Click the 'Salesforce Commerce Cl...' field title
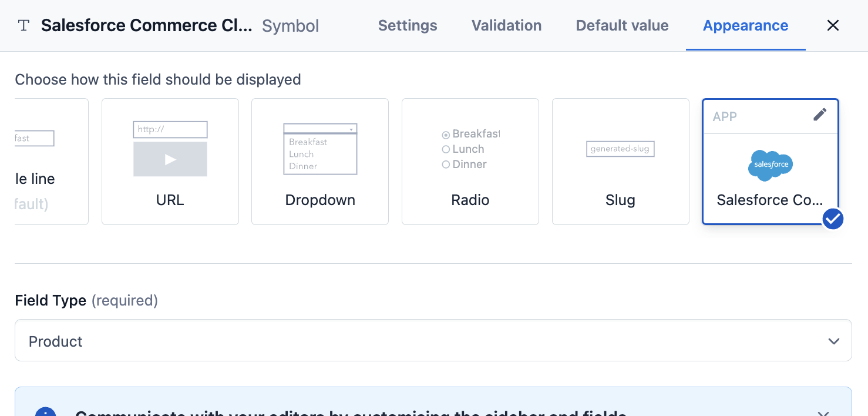Image resolution: width=868 pixels, height=416 pixels. click(x=147, y=25)
